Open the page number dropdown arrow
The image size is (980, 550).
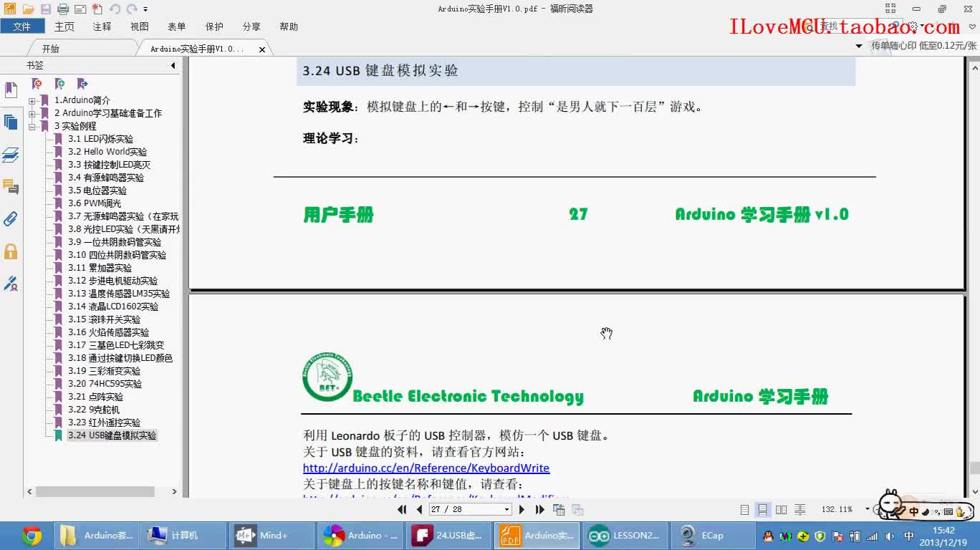507,510
